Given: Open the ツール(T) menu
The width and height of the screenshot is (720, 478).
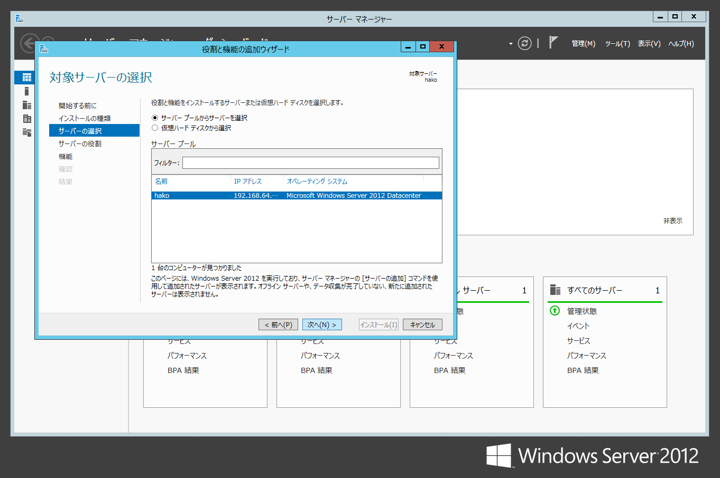Looking at the screenshot, I should tap(617, 44).
